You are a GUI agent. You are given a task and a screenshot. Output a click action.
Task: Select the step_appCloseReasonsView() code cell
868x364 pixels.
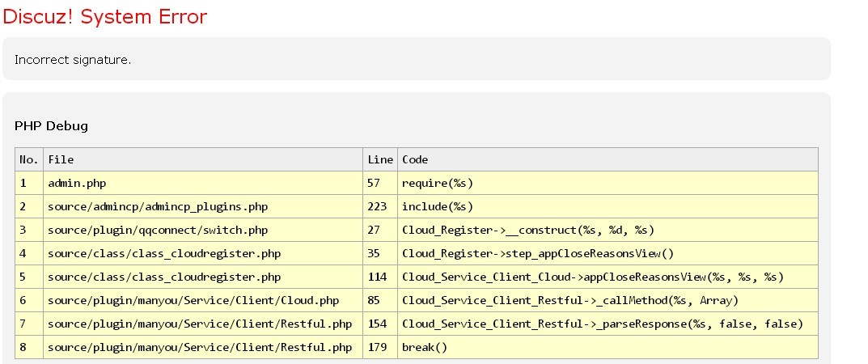pos(538,254)
